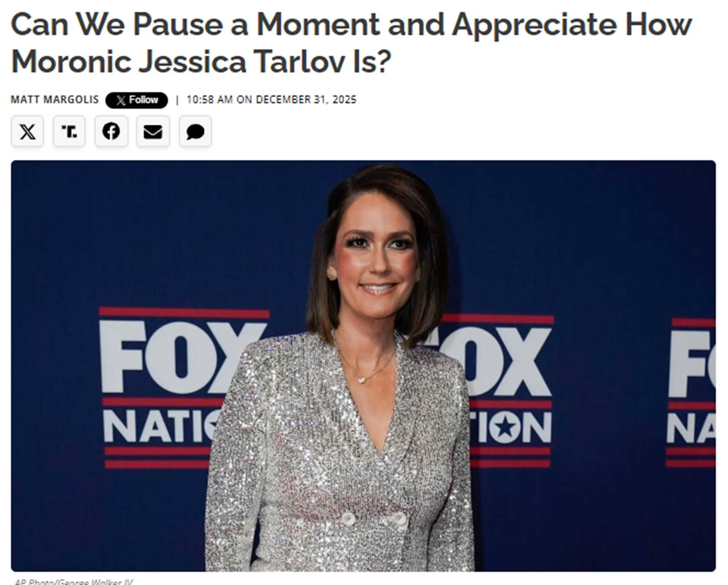Viewport: 728px width, 585px height.
Task: Share the article on Truth Social
Action: click(69, 131)
